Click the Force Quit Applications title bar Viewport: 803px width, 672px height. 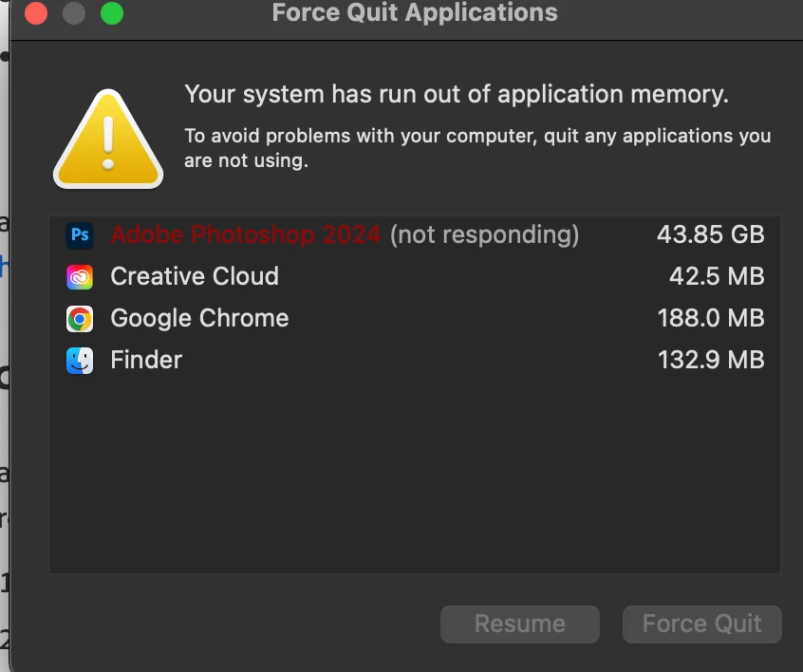[x=415, y=12]
